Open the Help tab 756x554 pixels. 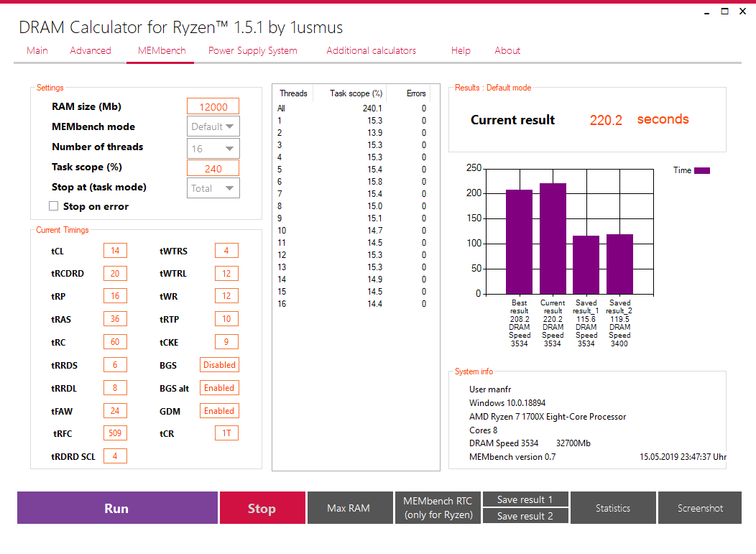coord(461,50)
